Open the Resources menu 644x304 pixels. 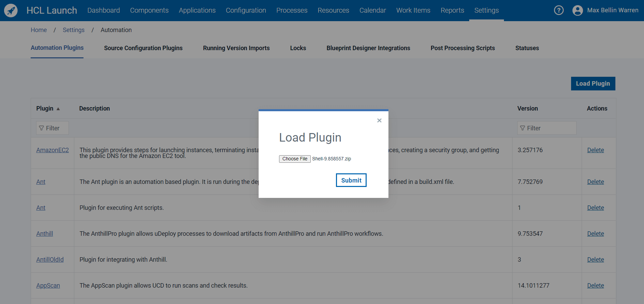click(333, 10)
